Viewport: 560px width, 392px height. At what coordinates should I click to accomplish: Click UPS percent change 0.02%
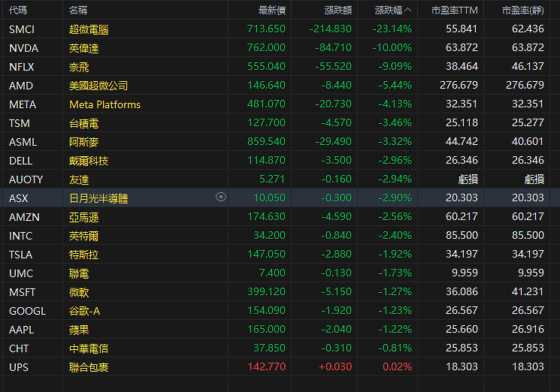[x=397, y=366]
